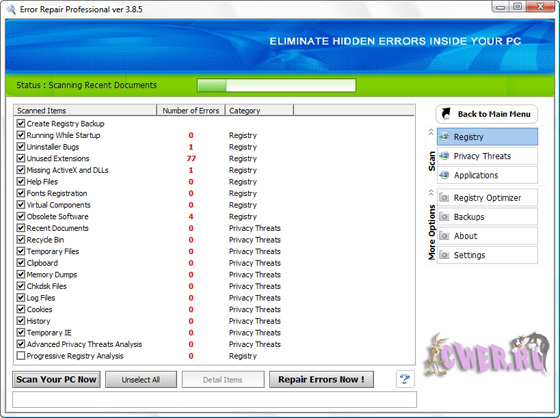Uncheck Temporary IE
This screenshot has width=560, height=418.
tap(21, 333)
